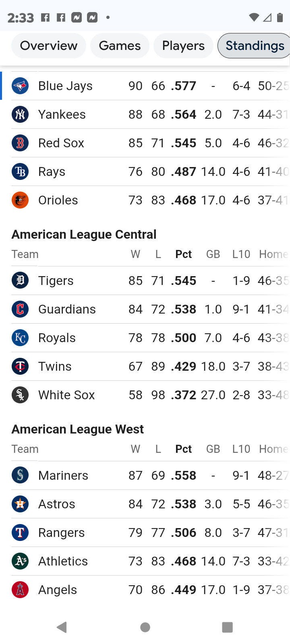Tap the Tigers team logo
The height and width of the screenshot is (644, 290).
point(20,281)
